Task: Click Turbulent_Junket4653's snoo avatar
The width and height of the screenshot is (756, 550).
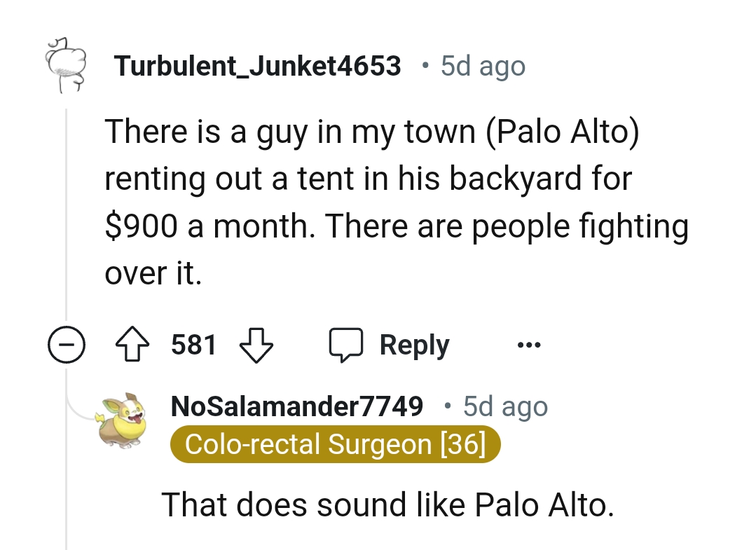Action: point(66,65)
